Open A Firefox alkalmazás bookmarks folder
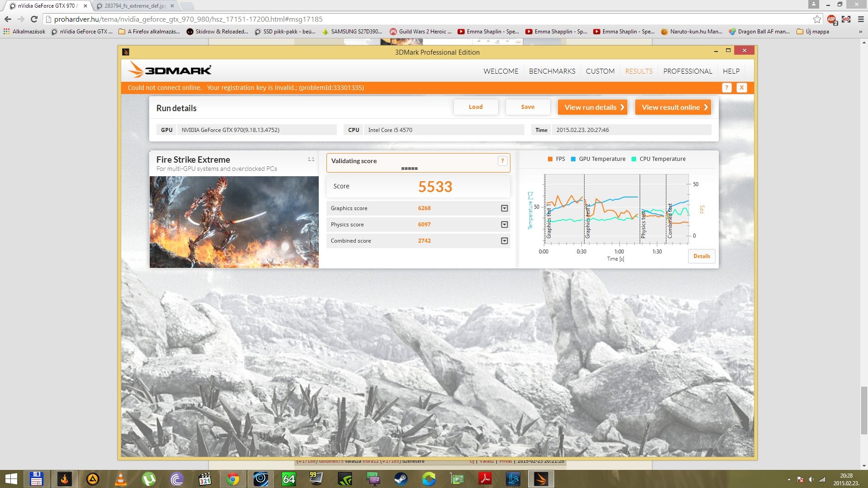 [x=149, y=32]
